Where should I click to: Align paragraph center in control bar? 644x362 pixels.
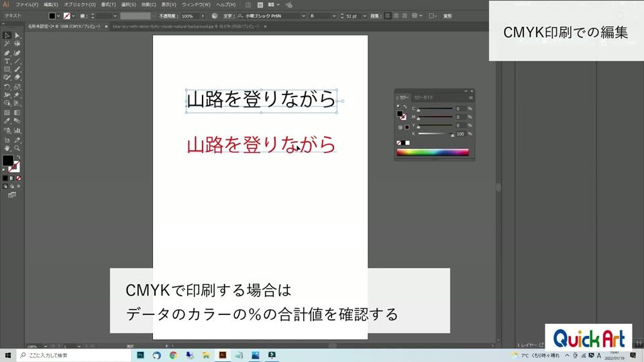pos(396,16)
